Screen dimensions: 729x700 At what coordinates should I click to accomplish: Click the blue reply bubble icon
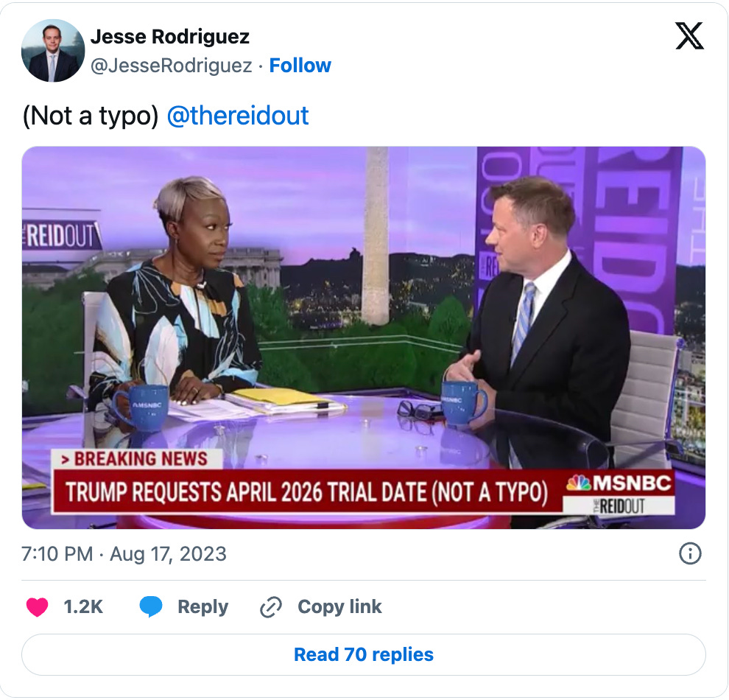151,607
